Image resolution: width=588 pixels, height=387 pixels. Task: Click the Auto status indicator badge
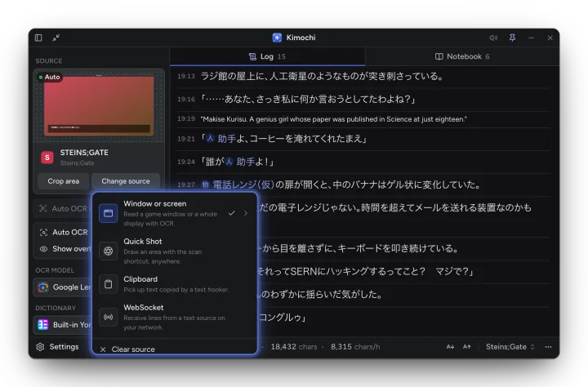pyautogui.click(x=49, y=77)
